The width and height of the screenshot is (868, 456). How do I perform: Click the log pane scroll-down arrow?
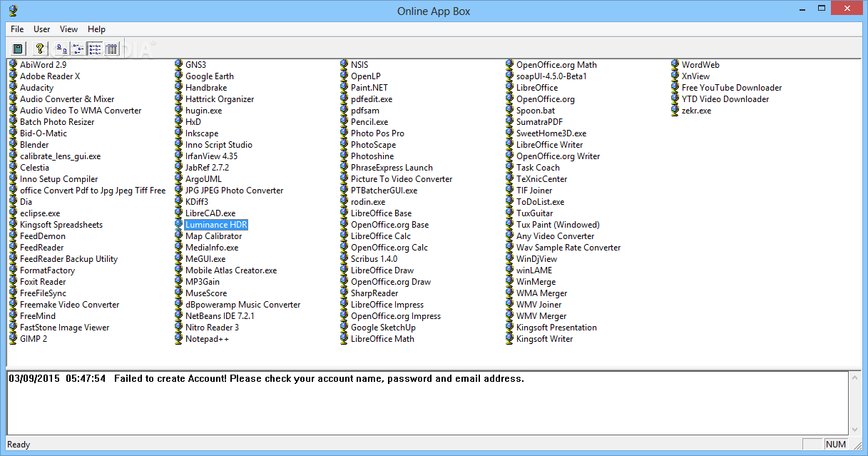coord(854,429)
